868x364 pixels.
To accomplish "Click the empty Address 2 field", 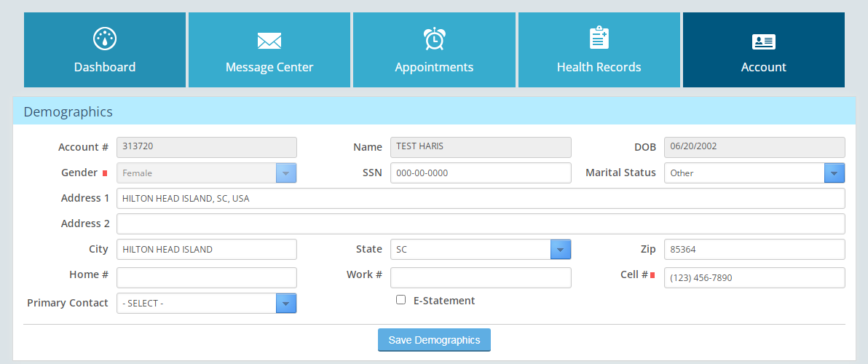I will [481, 224].
